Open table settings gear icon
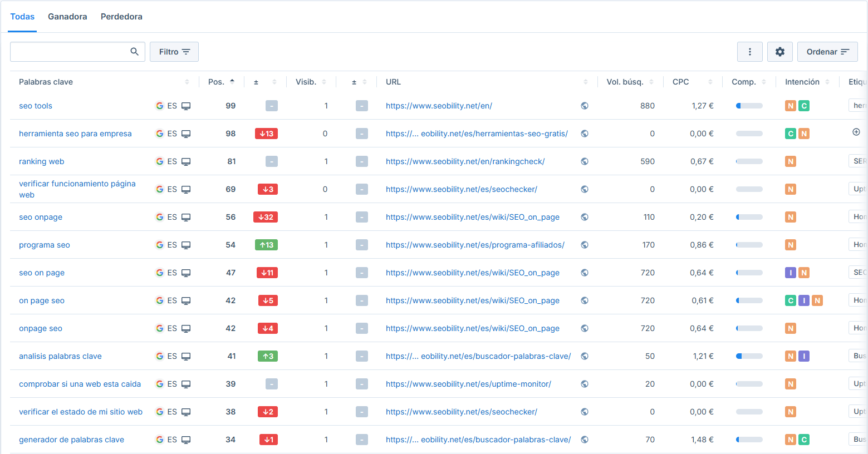 point(780,52)
